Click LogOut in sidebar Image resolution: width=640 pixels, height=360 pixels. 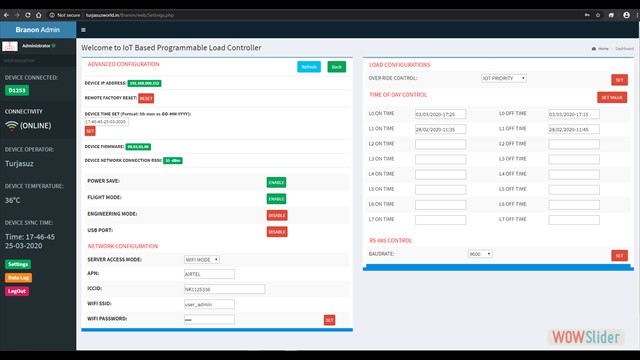click(x=17, y=291)
